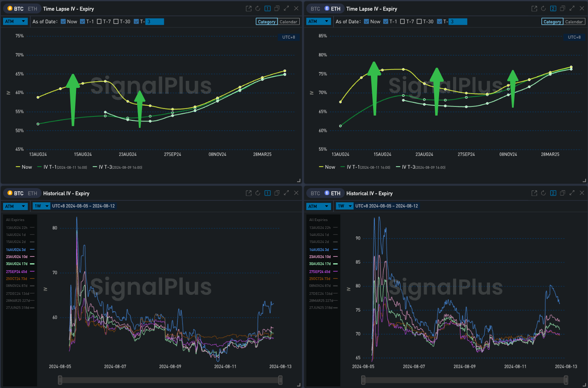The image size is (588, 388).
Task: Refresh the BTC Time Lapse IV chart
Action: (258, 9)
